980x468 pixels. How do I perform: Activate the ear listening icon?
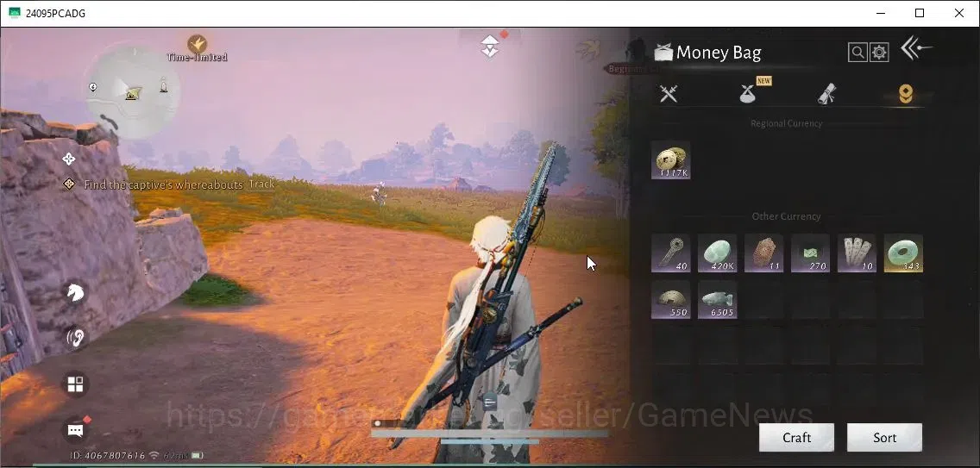coord(75,338)
